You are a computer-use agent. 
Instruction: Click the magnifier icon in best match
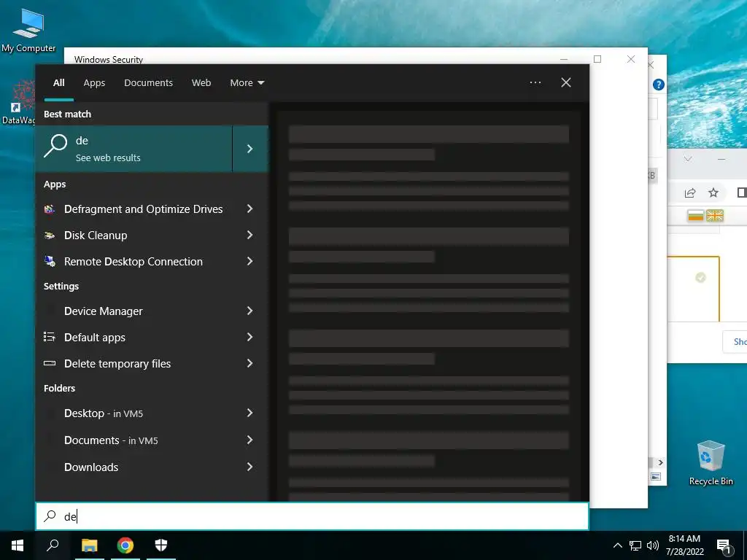pyautogui.click(x=55, y=146)
